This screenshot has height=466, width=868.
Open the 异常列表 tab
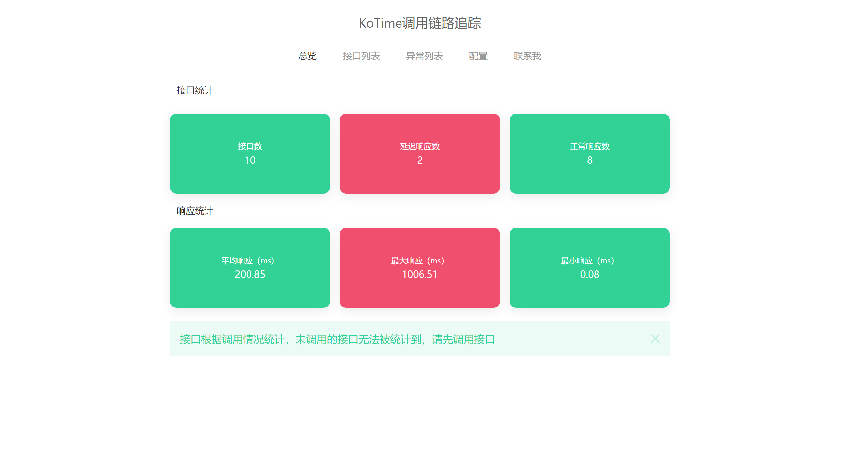(424, 56)
